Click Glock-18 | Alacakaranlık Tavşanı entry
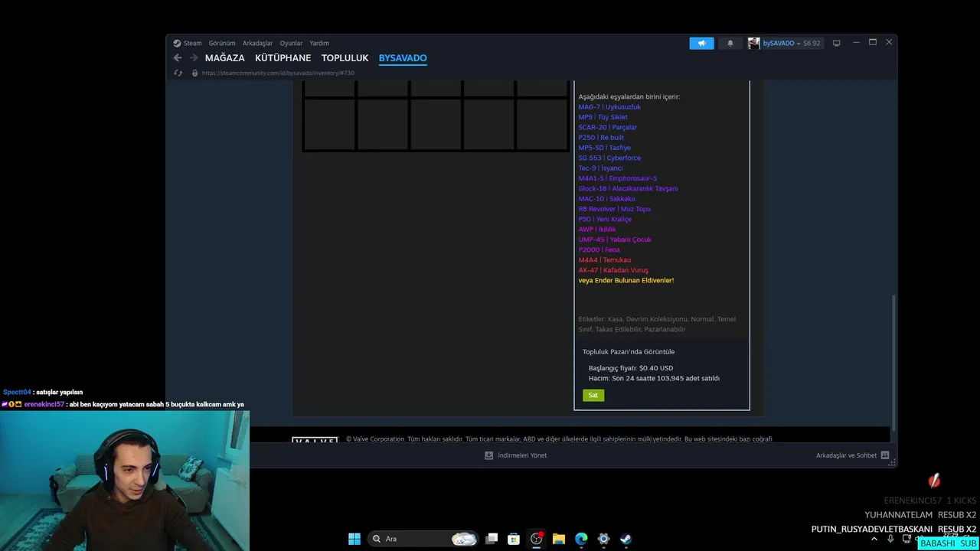The image size is (980, 551). coord(628,188)
